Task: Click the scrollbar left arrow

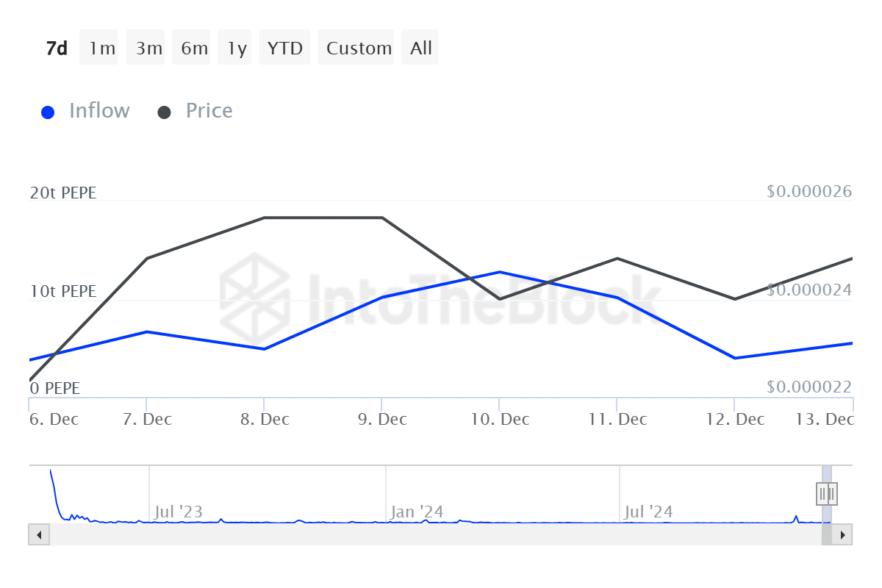Action: point(38,534)
